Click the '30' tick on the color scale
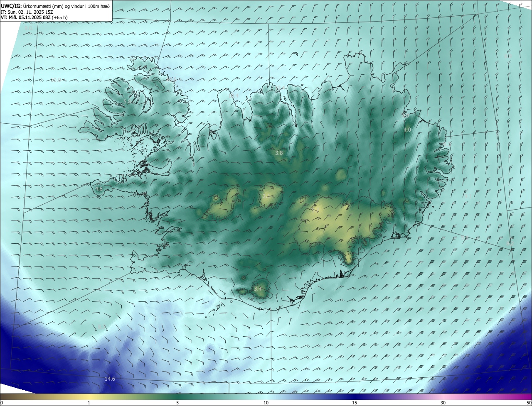 pyautogui.click(x=443, y=403)
